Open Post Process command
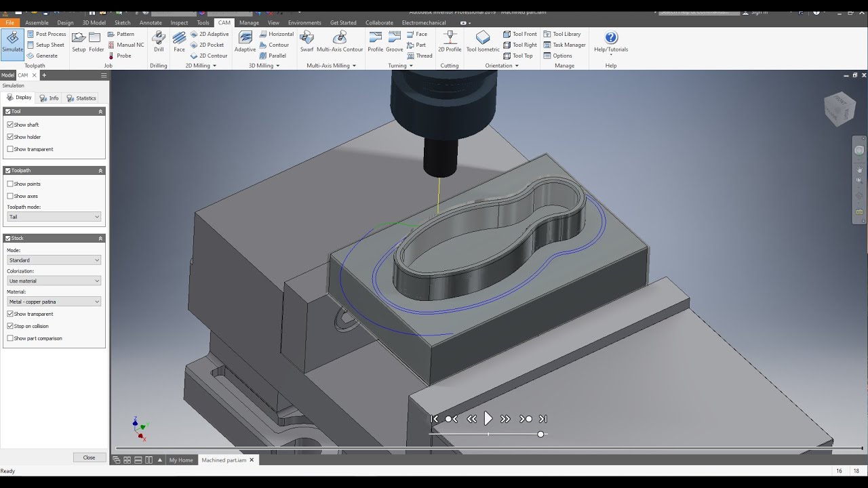868x488 pixels. click(46, 34)
